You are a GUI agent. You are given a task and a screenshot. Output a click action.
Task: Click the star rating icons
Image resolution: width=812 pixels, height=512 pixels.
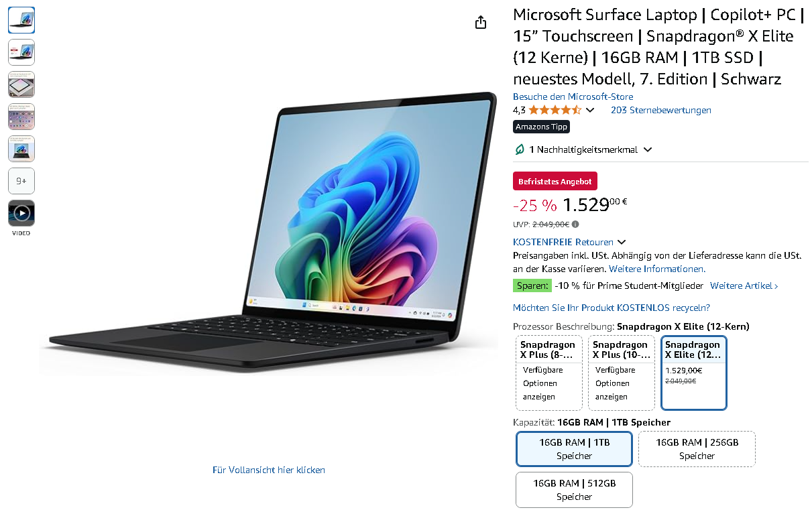pos(555,110)
